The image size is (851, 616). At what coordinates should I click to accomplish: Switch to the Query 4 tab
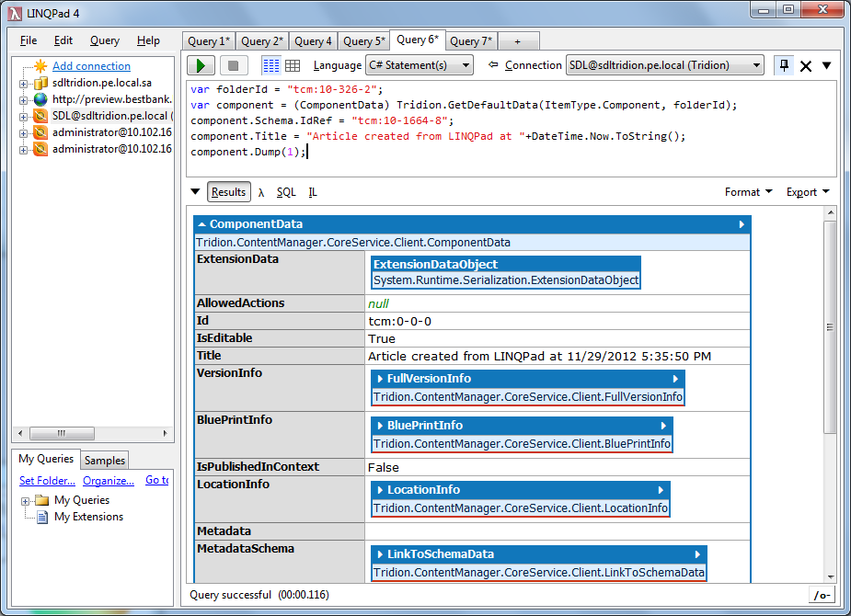pyautogui.click(x=313, y=41)
